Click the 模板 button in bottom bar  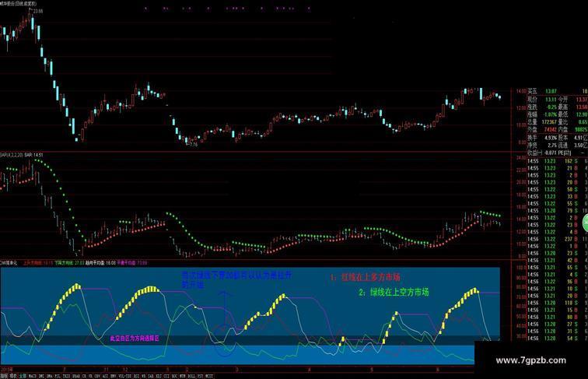13,376
